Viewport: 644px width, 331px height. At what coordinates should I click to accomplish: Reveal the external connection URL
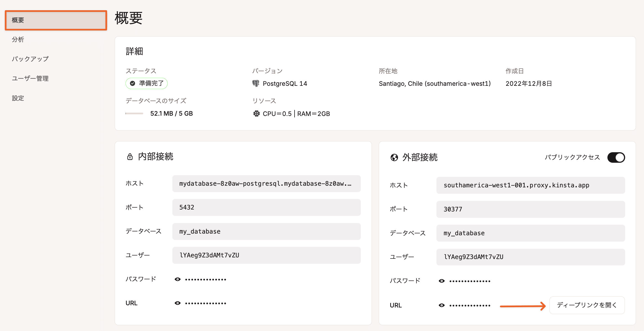pos(442,305)
